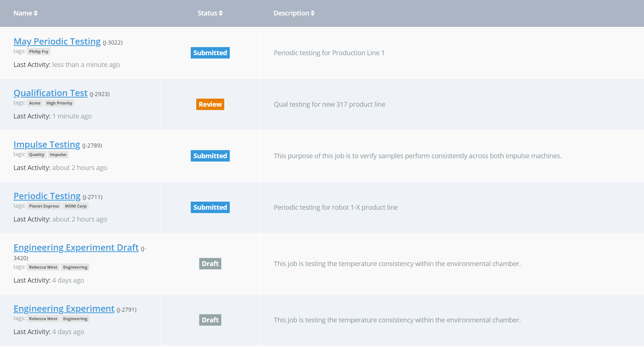Viewport: 644px width, 347px height.
Task: Sort by the Description column sort icon
Action: pos(313,13)
